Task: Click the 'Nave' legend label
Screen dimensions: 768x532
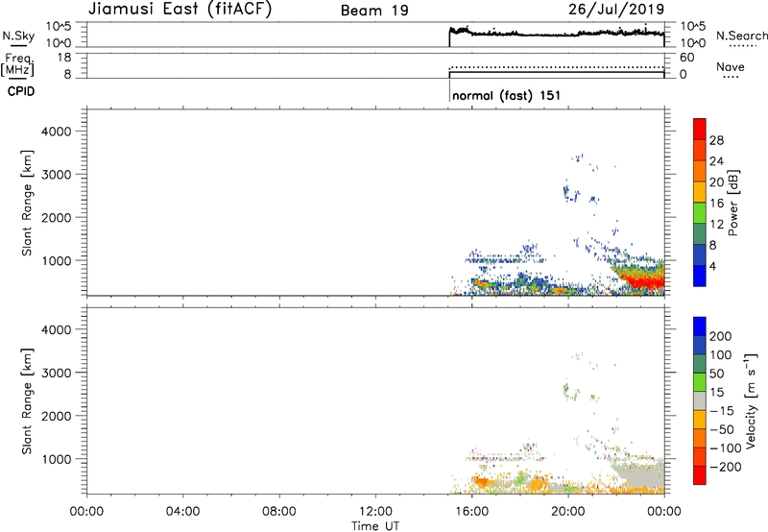Action: coord(730,66)
